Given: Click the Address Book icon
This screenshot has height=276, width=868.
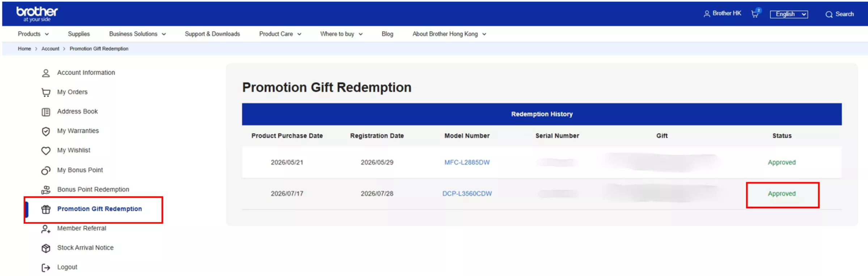Looking at the screenshot, I should pos(46,112).
